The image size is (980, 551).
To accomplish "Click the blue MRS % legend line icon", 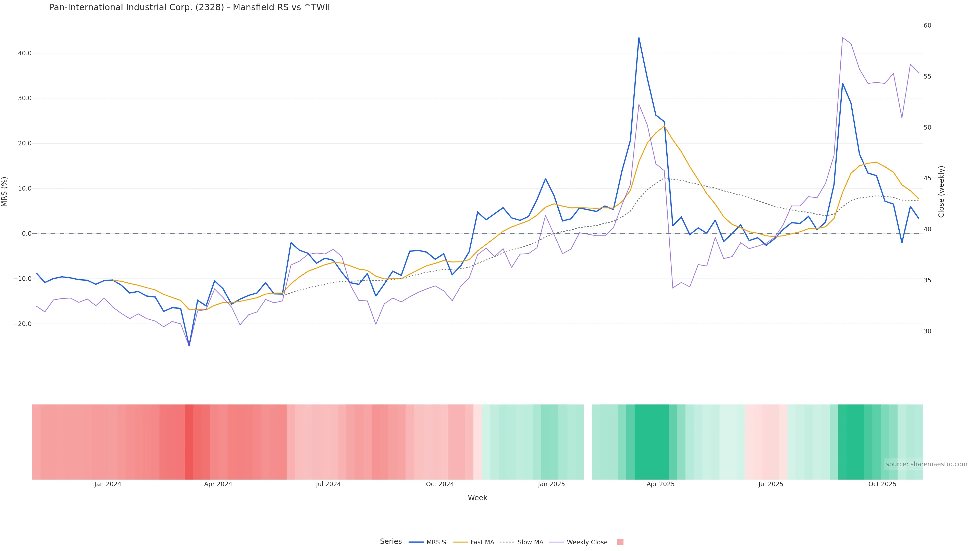I will point(416,542).
